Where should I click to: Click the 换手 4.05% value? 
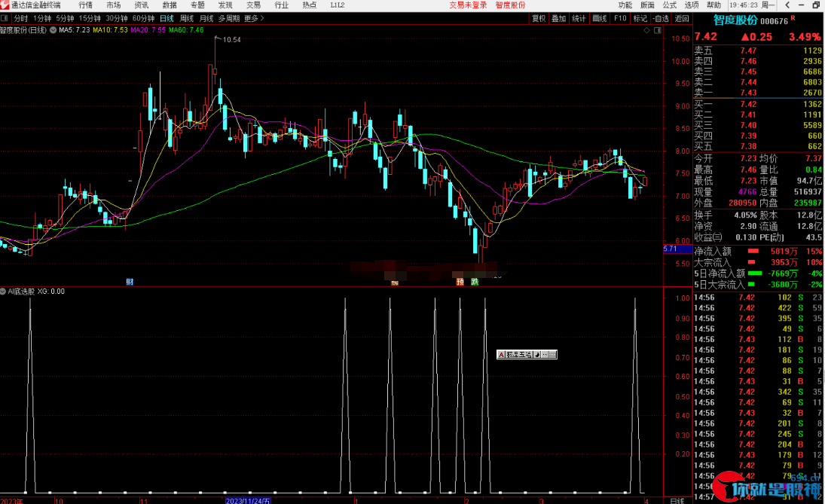point(746,215)
